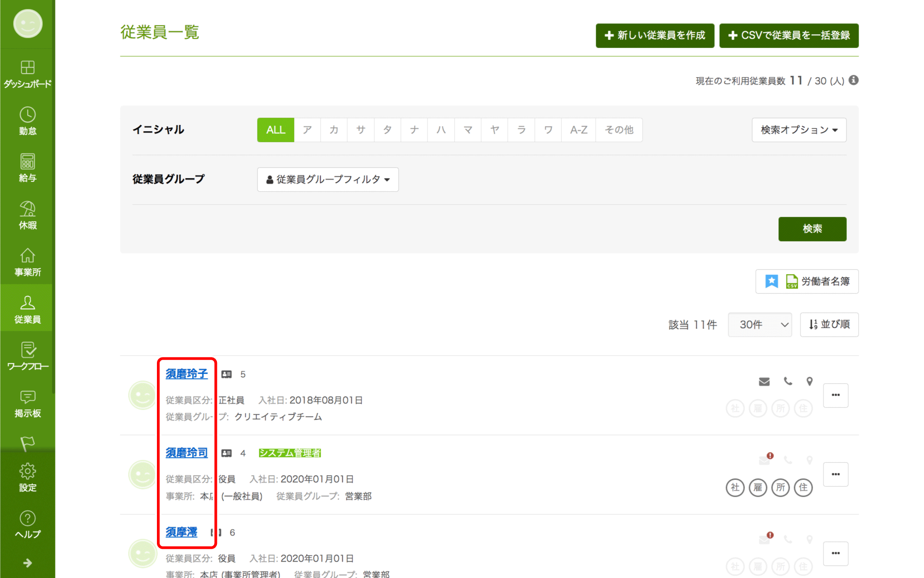
Task: Select the A-Z initial filter
Action: (579, 130)
